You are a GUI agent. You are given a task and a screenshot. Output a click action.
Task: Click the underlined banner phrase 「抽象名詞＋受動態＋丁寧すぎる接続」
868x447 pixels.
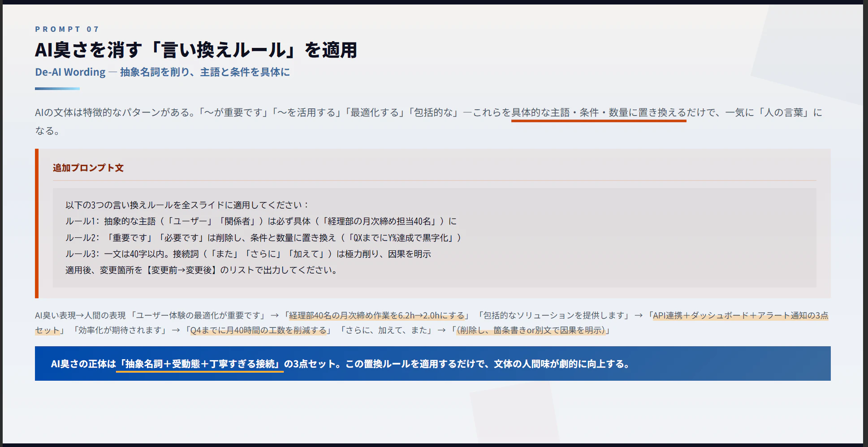tap(200, 364)
